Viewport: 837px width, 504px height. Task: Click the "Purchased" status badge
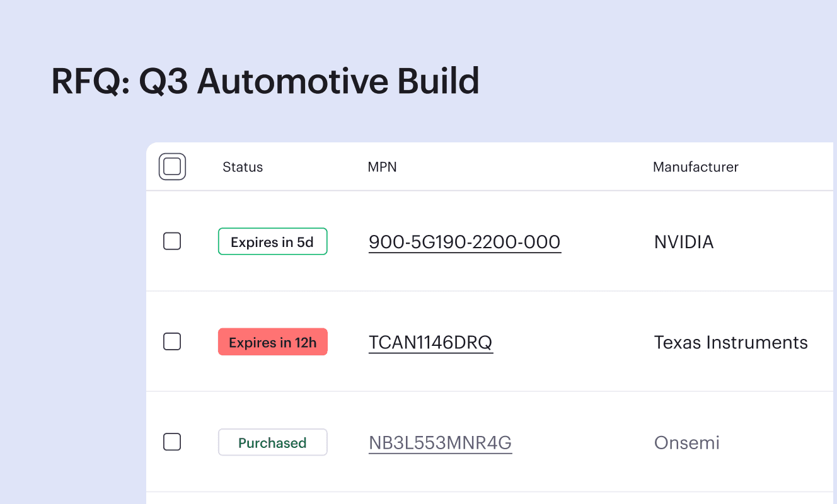point(272,443)
